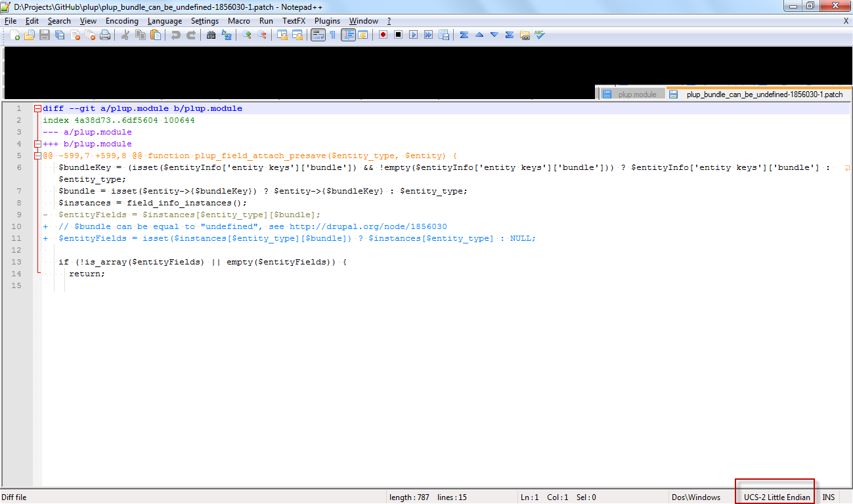This screenshot has width=853, height=504.
Task: Open the Plugins menu
Action: pos(328,21)
